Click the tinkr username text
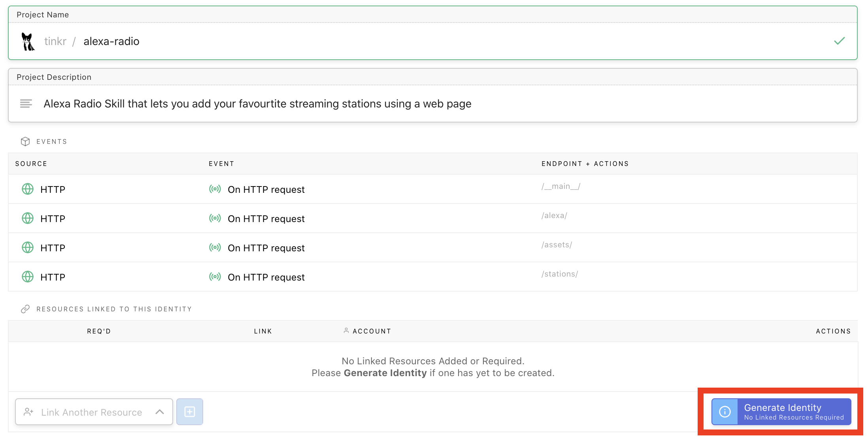 55,41
